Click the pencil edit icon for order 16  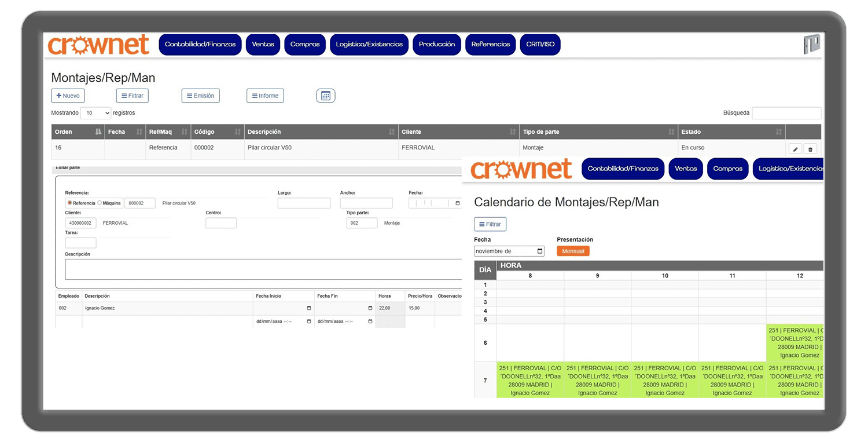point(795,149)
